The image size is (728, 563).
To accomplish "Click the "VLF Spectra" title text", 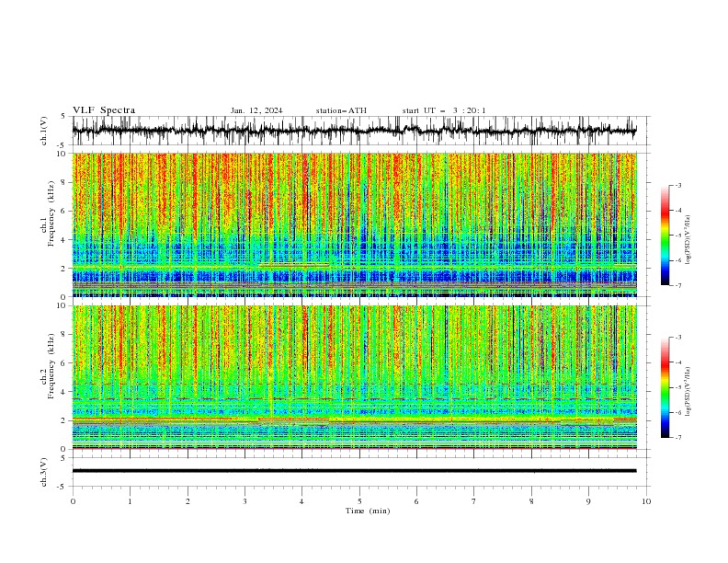I will click(x=104, y=110).
